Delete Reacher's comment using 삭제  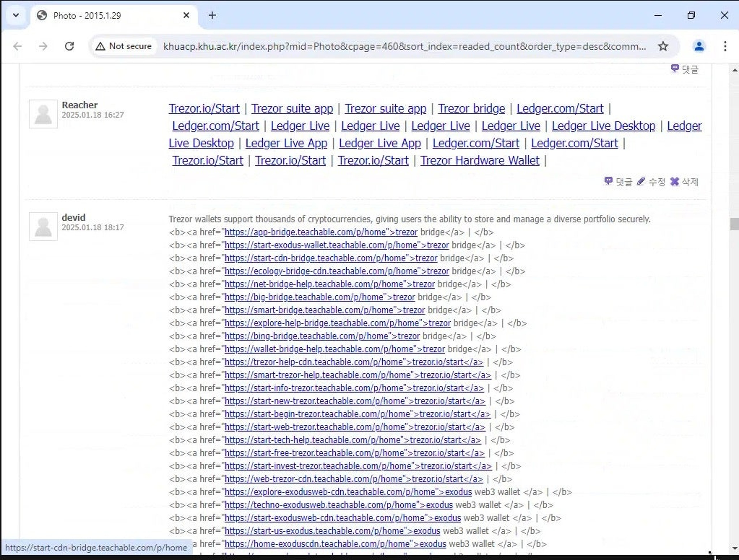[x=684, y=182]
